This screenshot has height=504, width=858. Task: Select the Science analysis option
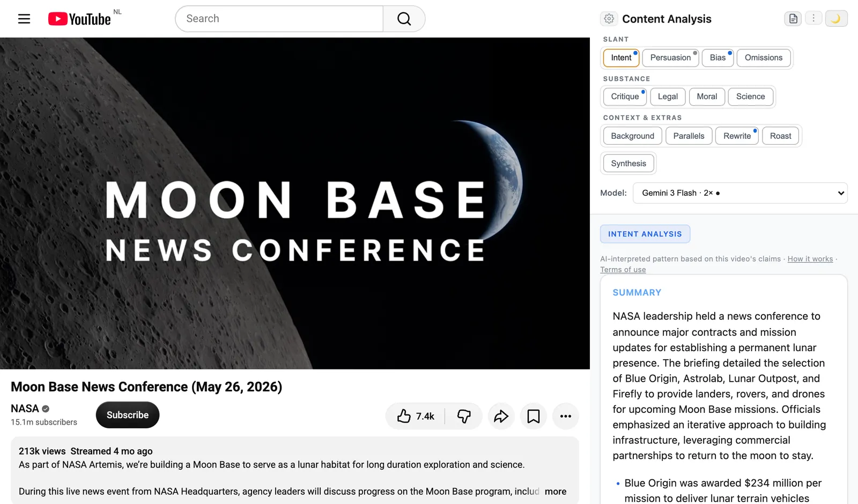pyautogui.click(x=750, y=97)
